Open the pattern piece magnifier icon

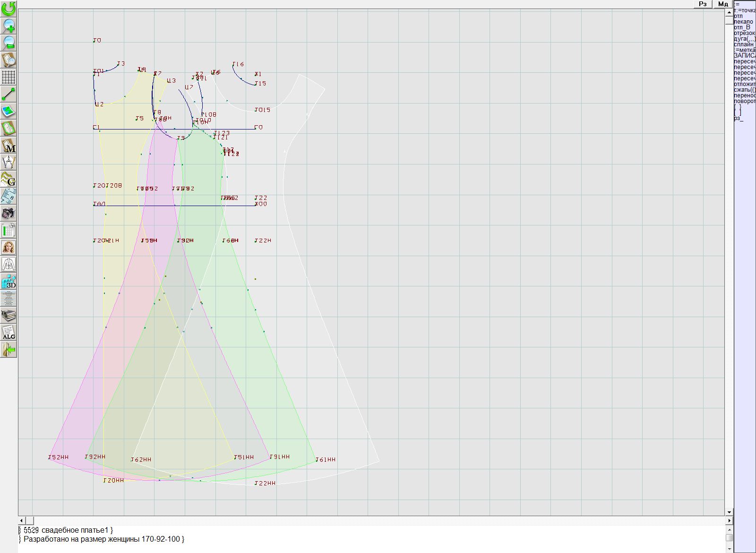[9, 60]
